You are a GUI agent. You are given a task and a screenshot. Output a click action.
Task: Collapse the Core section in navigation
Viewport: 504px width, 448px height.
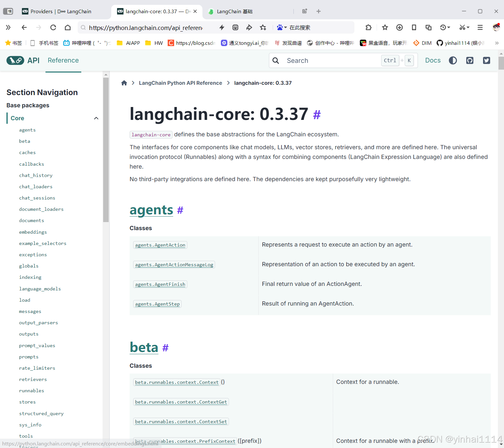[x=96, y=118]
